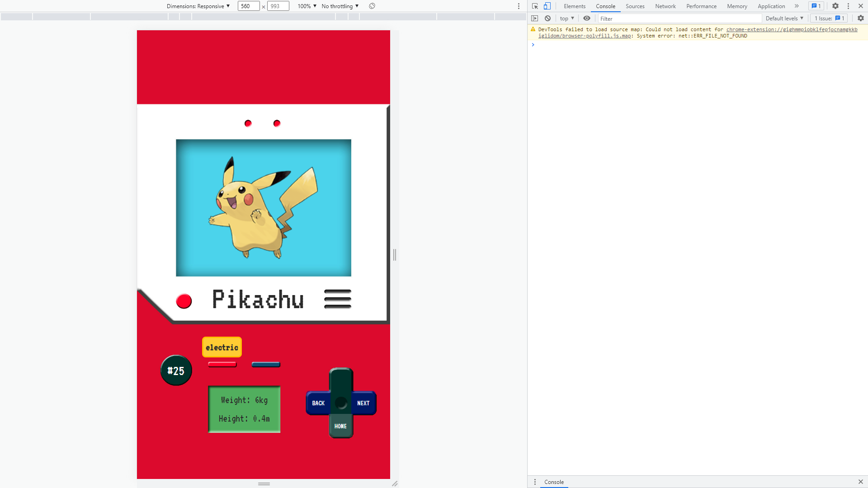Screen dimensions: 868x488
Task: Expand the Default levels dropdown
Action: 784,18
